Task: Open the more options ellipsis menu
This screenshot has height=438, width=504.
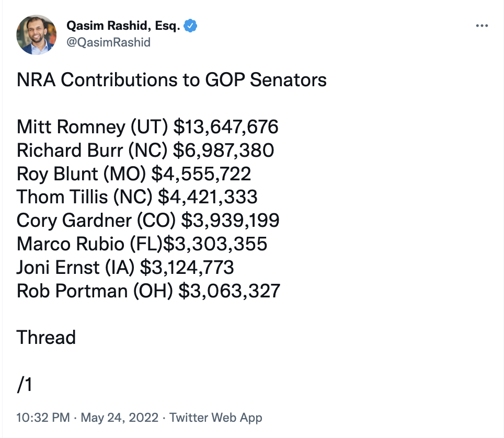Action: point(482,26)
